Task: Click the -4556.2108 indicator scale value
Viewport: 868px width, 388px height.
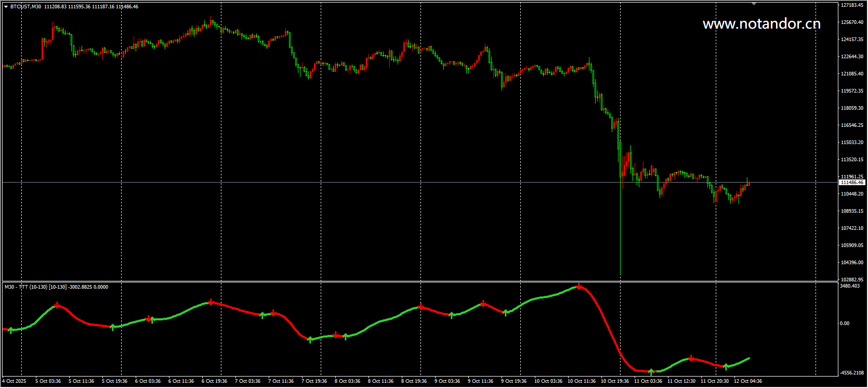Action: (x=852, y=373)
